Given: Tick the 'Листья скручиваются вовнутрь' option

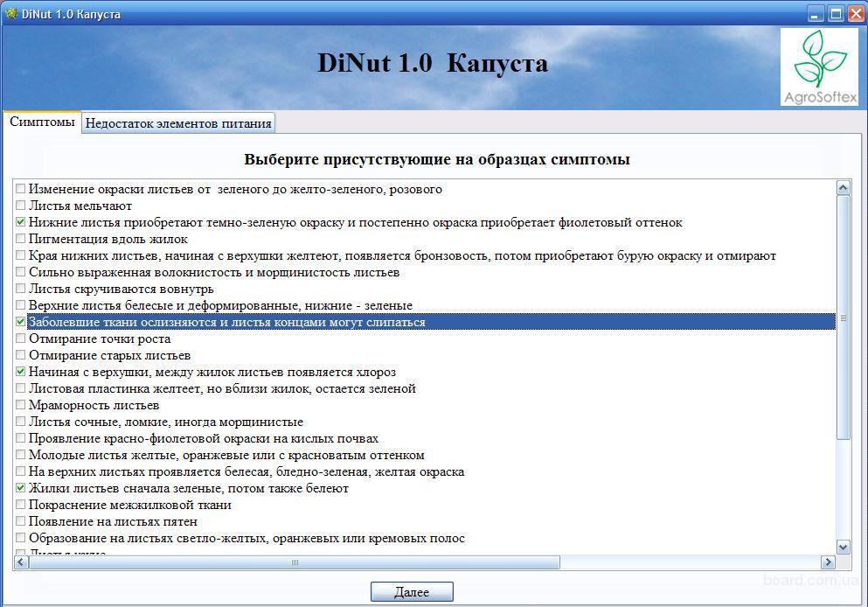Looking at the screenshot, I should 21,289.
